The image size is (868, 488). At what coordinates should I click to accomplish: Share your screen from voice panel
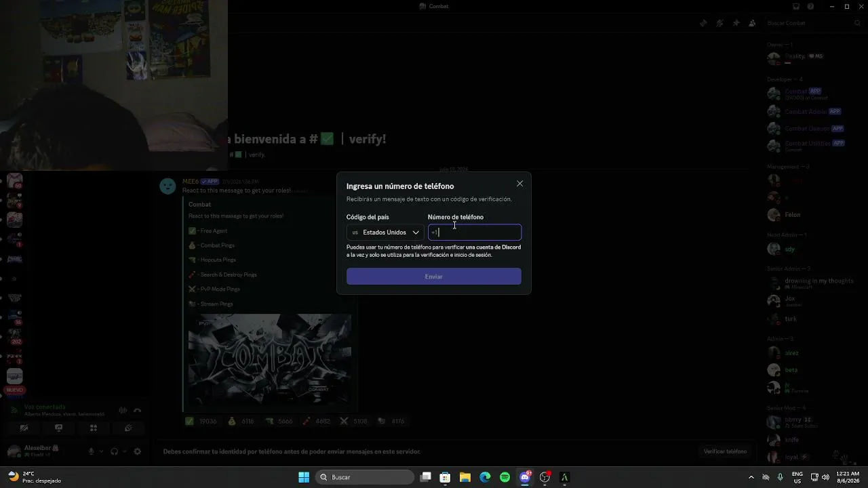pos(59,428)
